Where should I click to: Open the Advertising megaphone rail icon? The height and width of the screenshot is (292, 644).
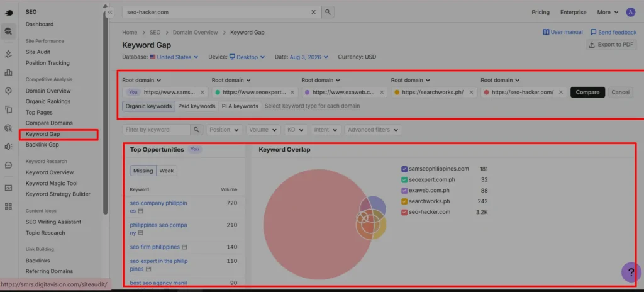[x=8, y=147]
